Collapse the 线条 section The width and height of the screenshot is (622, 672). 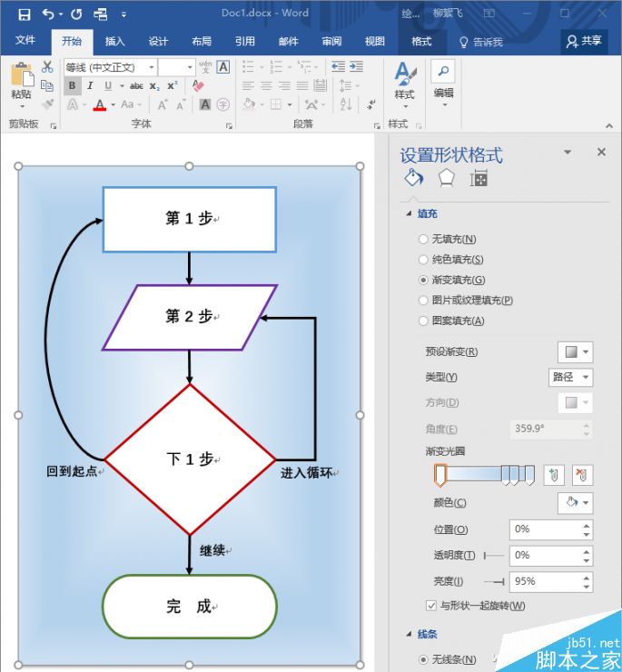coord(409,634)
